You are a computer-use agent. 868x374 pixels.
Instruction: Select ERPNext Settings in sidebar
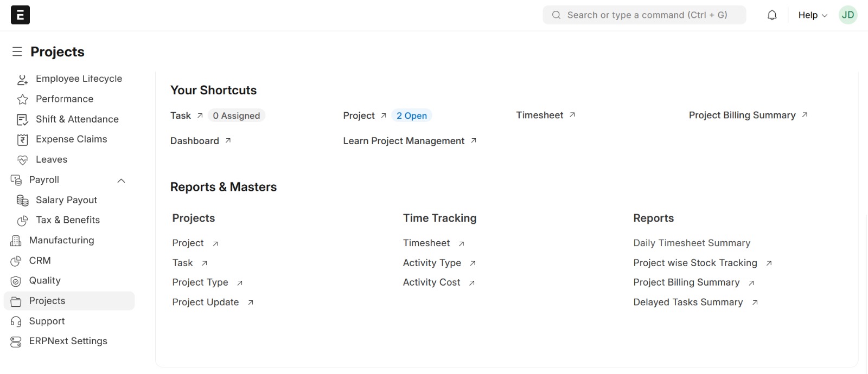coord(68,341)
